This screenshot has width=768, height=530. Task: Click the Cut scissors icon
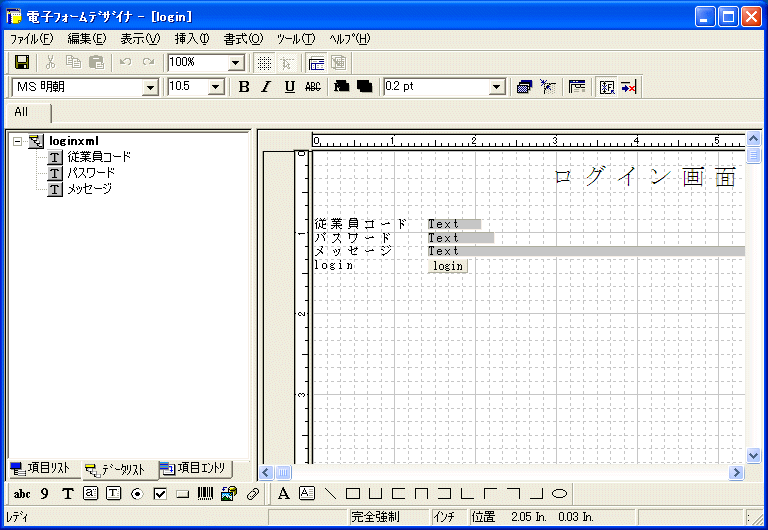[x=50, y=62]
